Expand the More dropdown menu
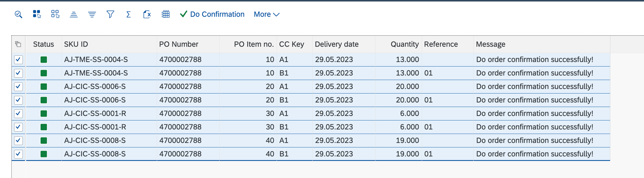The height and width of the screenshot is (178, 644). click(x=266, y=14)
